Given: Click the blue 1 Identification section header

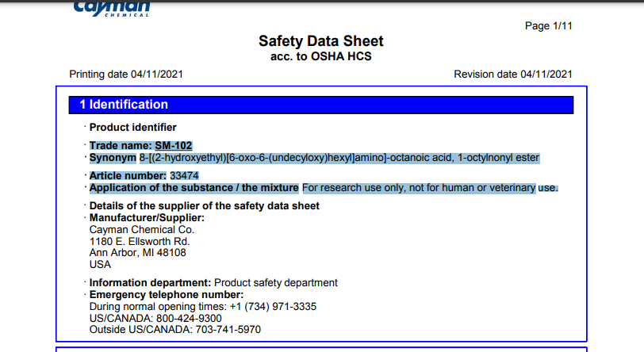Looking at the screenshot, I should (320, 105).
